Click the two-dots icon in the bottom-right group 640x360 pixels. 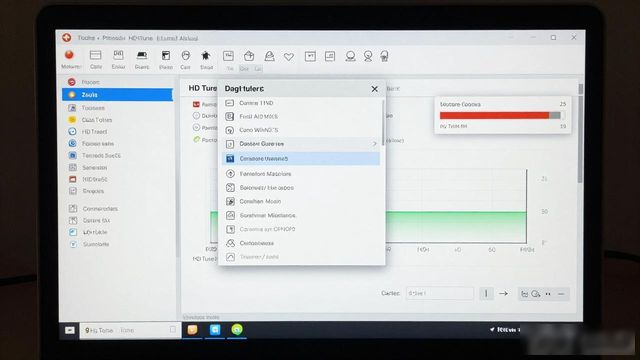coord(548,294)
